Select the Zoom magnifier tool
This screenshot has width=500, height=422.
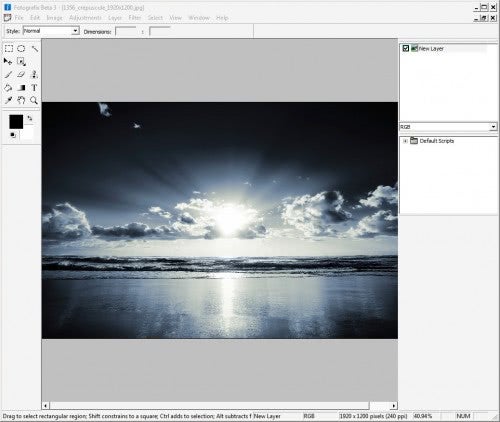click(x=34, y=100)
